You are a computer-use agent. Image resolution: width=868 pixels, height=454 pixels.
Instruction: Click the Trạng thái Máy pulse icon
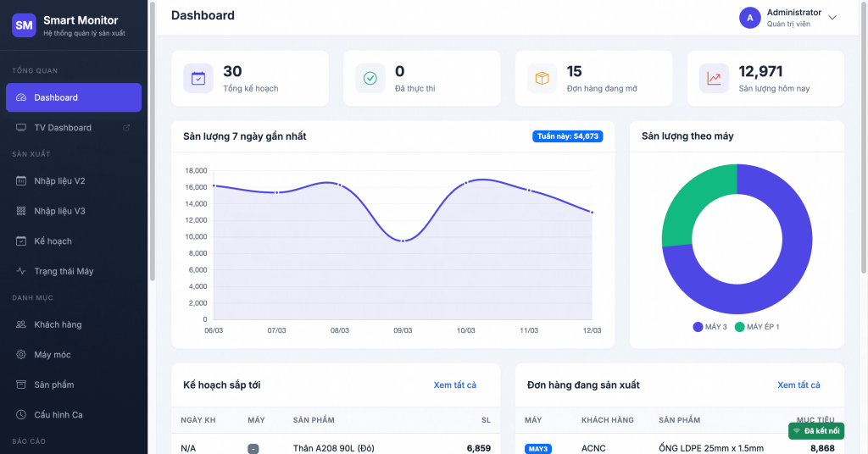click(x=21, y=272)
